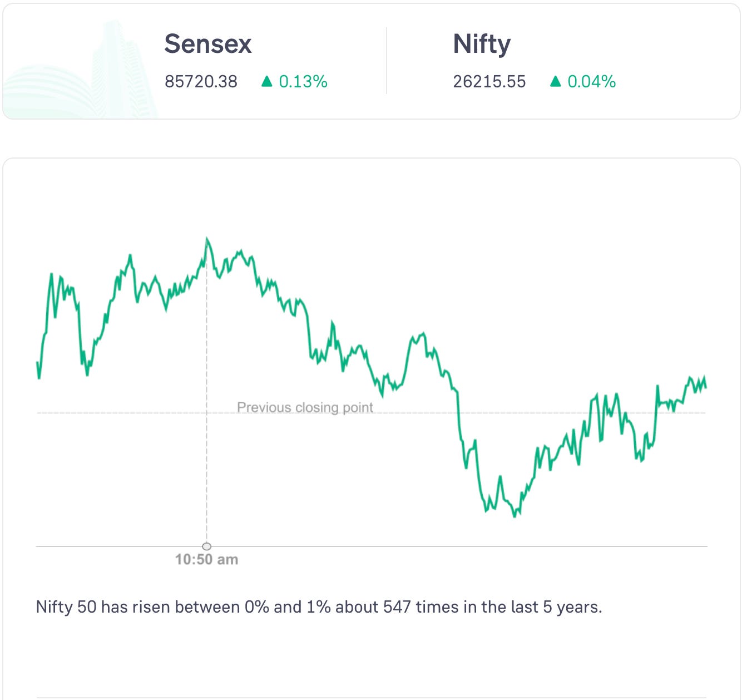Click the leftmost start of the chart line

(x=37, y=363)
